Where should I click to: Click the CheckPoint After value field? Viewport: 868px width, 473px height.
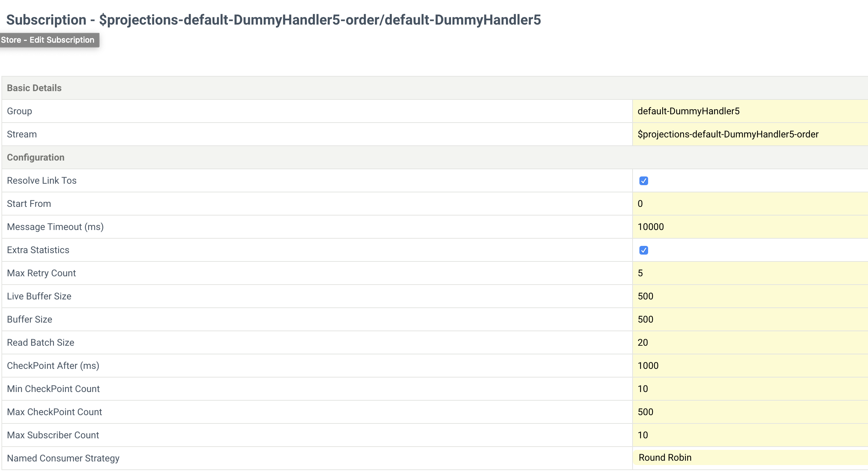(750, 366)
